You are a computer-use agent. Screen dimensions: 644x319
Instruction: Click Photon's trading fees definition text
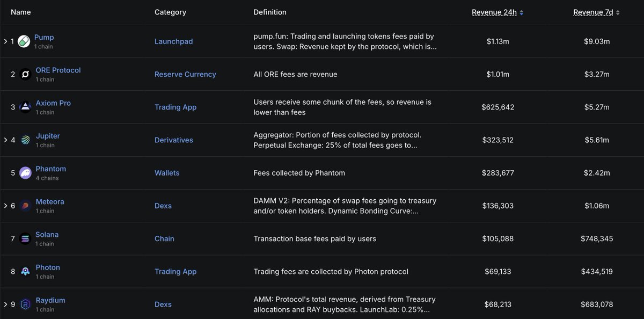pyautogui.click(x=331, y=272)
